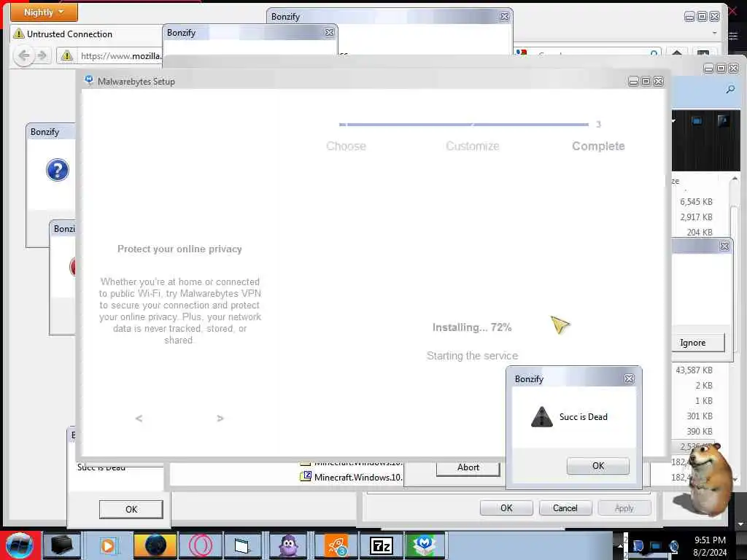Select the Choose step in Malwarebytes Setup
The width and height of the screenshot is (747, 560).
click(x=346, y=146)
